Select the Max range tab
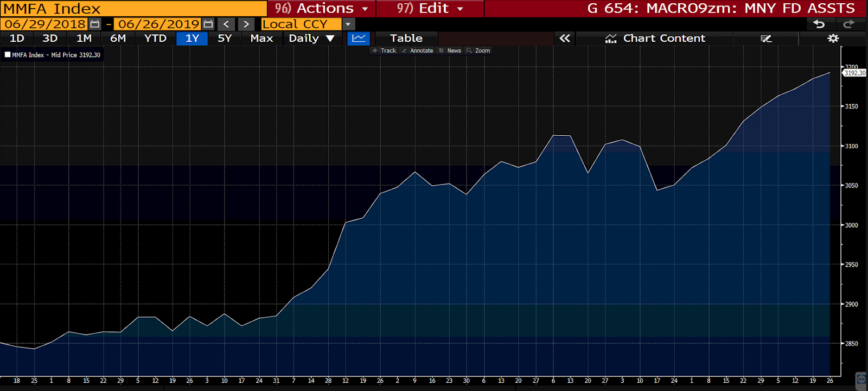The height and width of the screenshot is (391, 868). (x=261, y=38)
